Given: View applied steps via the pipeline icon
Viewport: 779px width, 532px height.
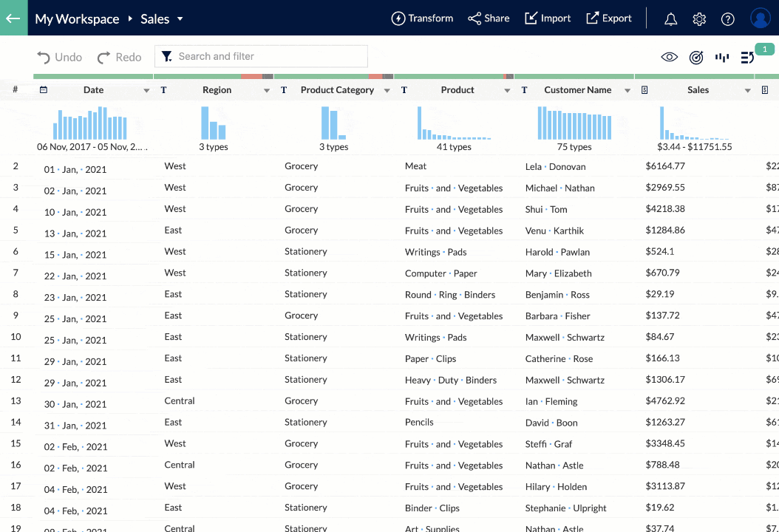Looking at the screenshot, I should pos(748,55).
